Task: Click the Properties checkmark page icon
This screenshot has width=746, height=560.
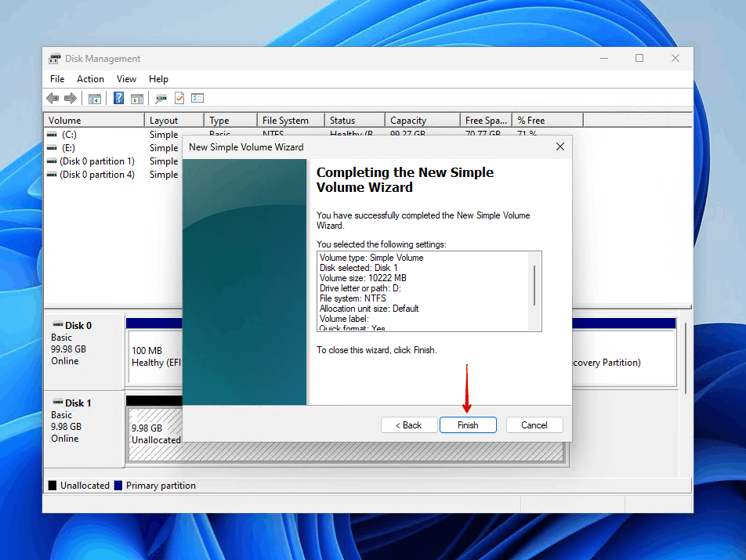Action: click(x=179, y=98)
